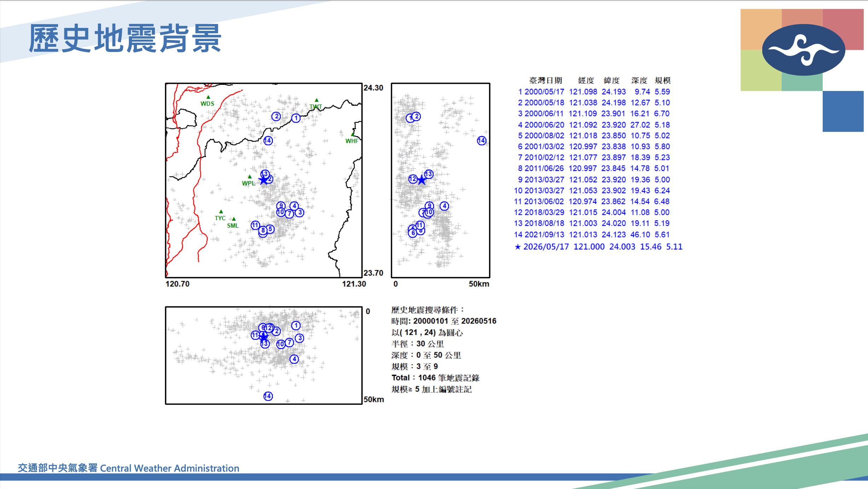Click the slide title 歷史地震背景

[125, 39]
